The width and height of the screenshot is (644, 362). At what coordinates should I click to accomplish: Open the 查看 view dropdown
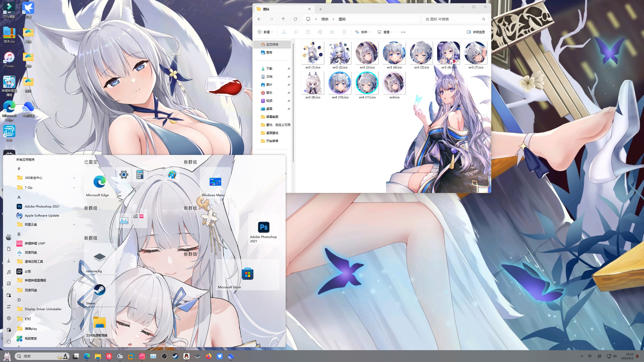click(x=385, y=32)
